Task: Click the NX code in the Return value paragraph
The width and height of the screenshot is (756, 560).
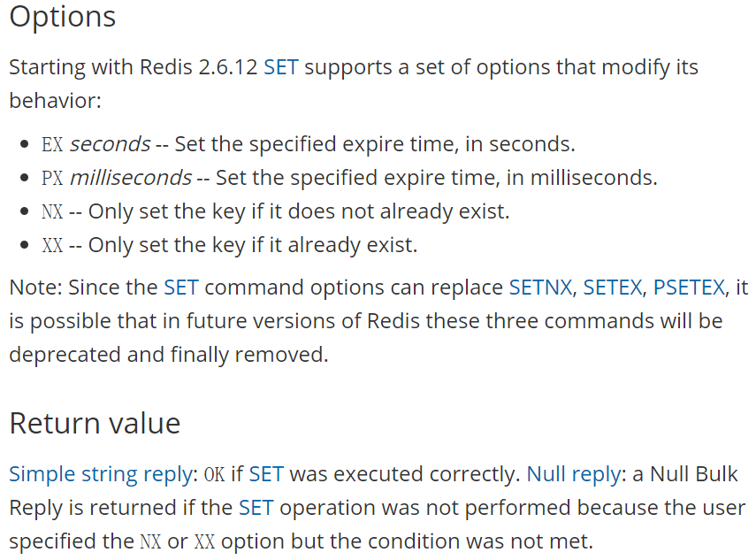Action: coord(150,541)
